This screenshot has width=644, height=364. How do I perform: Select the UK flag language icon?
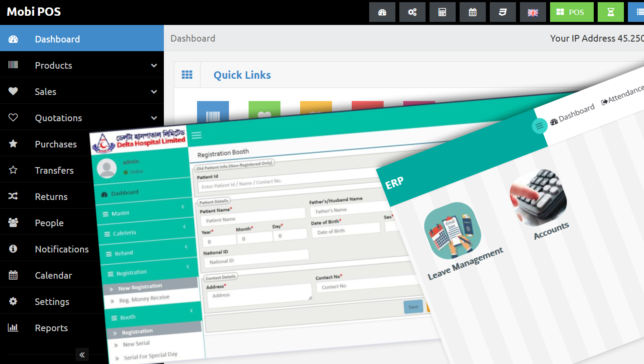tap(533, 12)
